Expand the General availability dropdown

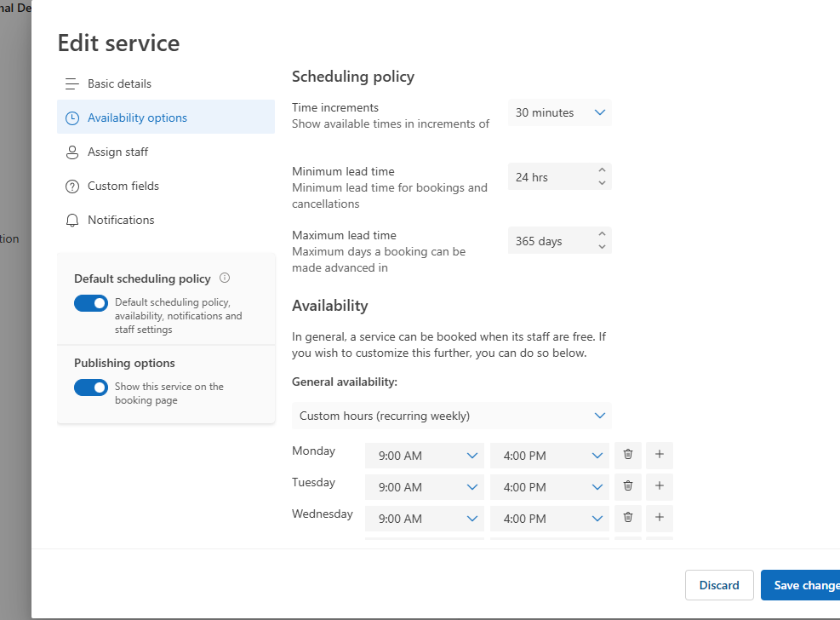451,416
